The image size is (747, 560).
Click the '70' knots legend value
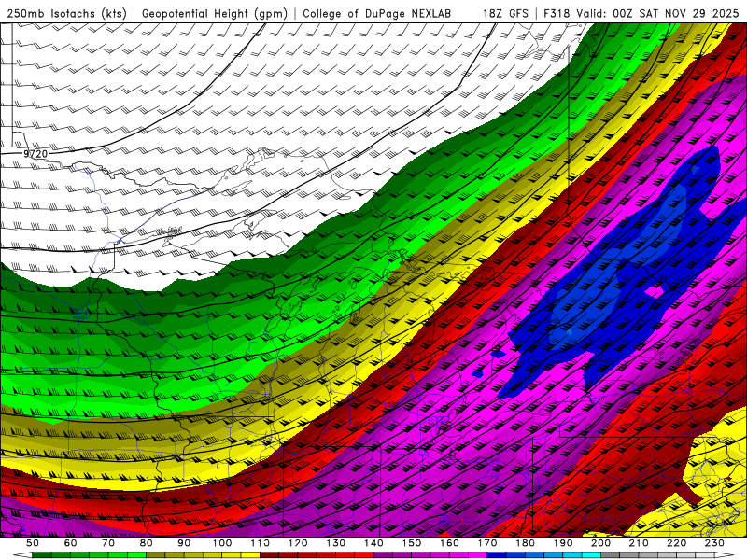click(108, 543)
